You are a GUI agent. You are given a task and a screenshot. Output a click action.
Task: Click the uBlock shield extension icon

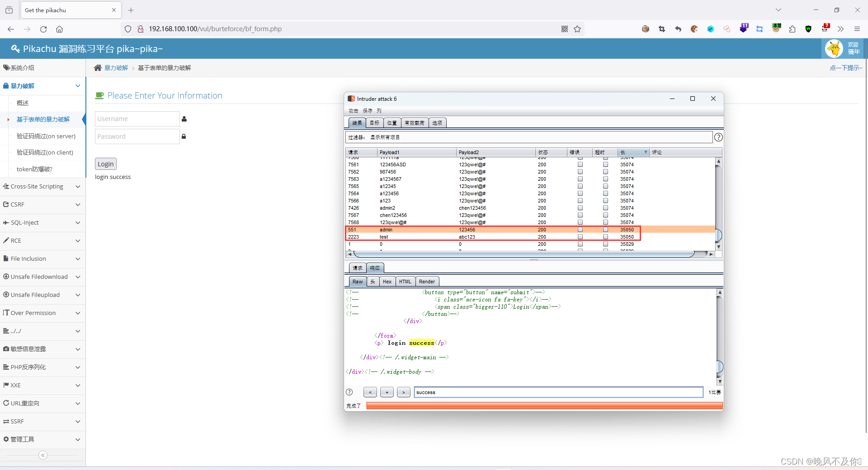(x=808, y=29)
